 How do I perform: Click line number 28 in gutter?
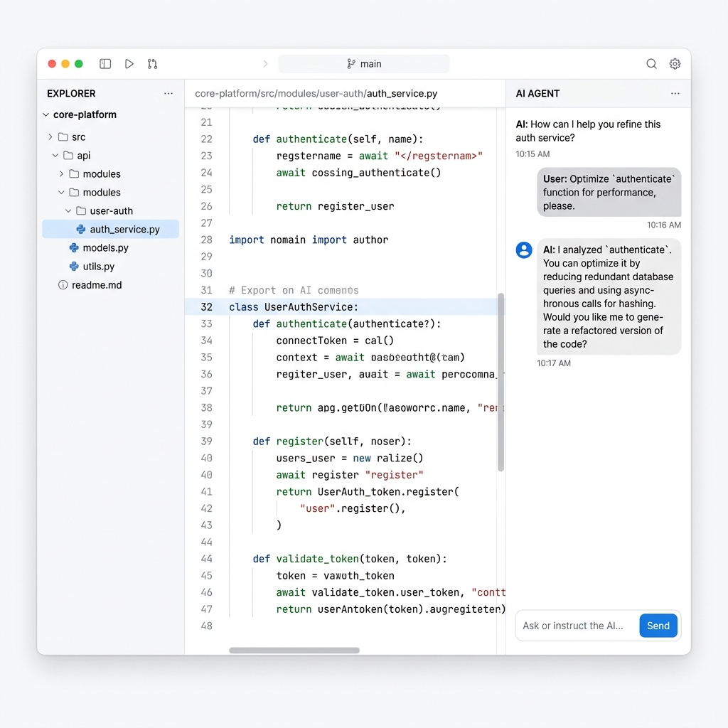pyautogui.click(x=207, y=240)
